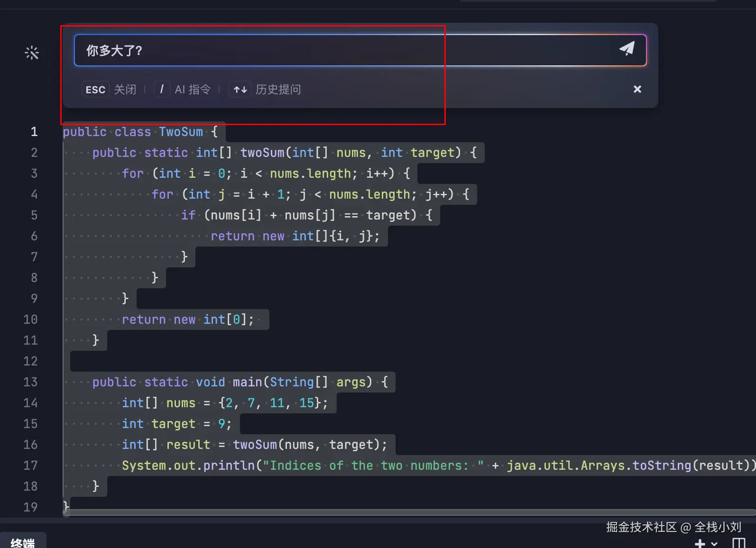Click the send paper-plane icon
This screenshot has height=548, width=756.
point(627,49)
